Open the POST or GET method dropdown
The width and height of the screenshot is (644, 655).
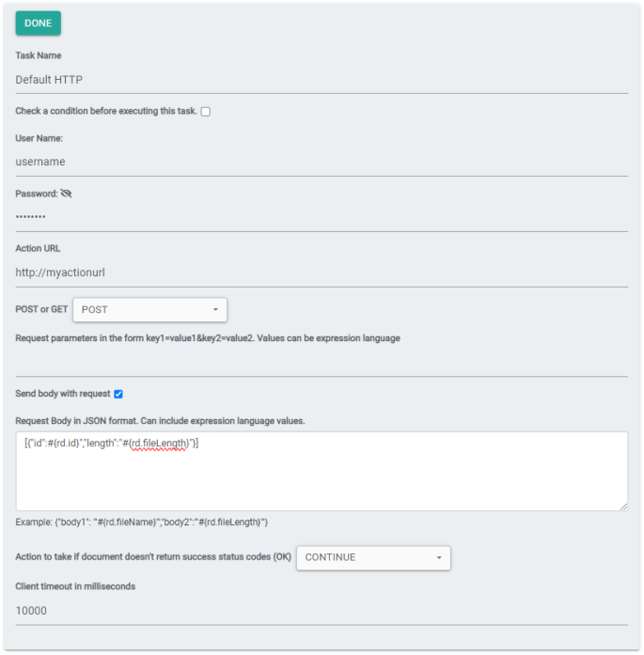pos(149,309)
